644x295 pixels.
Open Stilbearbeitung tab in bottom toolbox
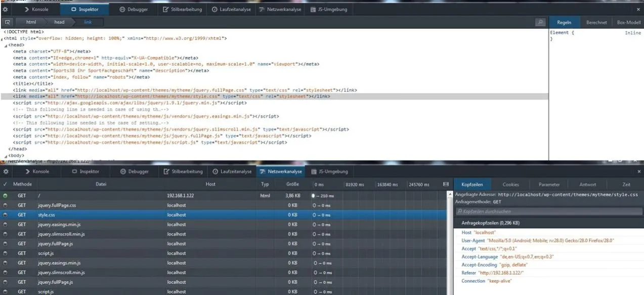(183, 172)
